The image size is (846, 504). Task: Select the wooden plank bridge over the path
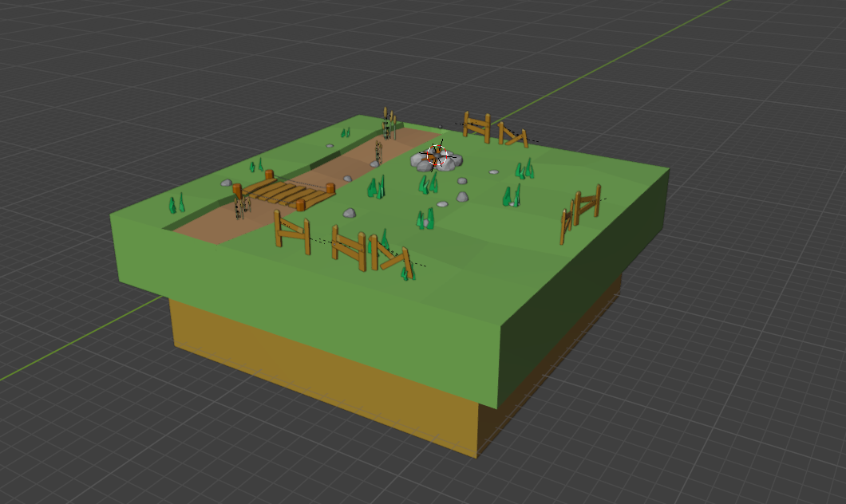tap(284, 191)
